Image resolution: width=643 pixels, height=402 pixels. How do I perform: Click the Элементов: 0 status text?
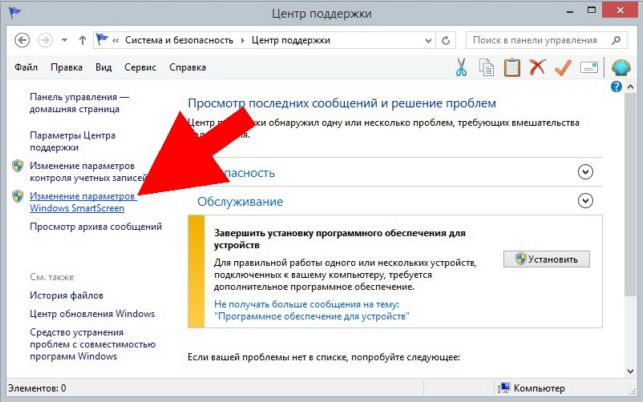click(37, 388)
